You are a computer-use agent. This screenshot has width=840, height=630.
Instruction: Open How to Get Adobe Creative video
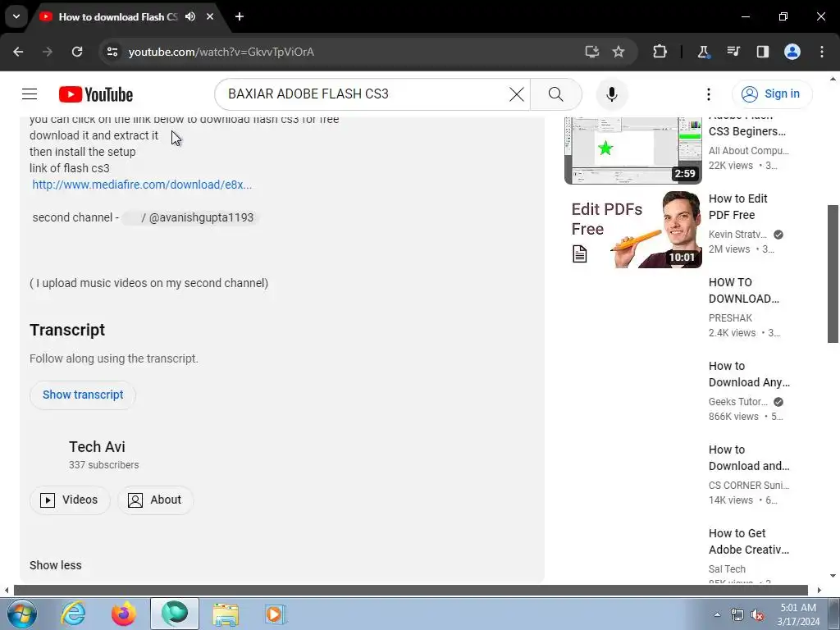pos(749,541)
